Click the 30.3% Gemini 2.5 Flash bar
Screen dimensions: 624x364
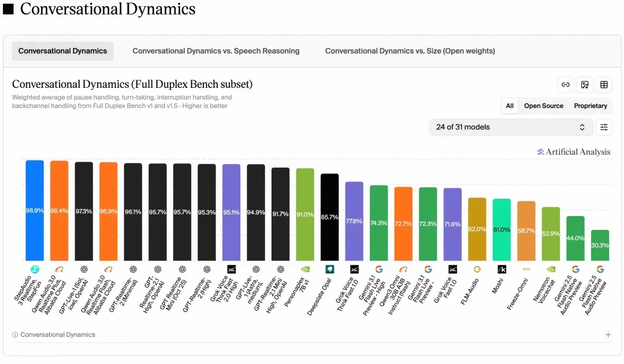(600, 246)
